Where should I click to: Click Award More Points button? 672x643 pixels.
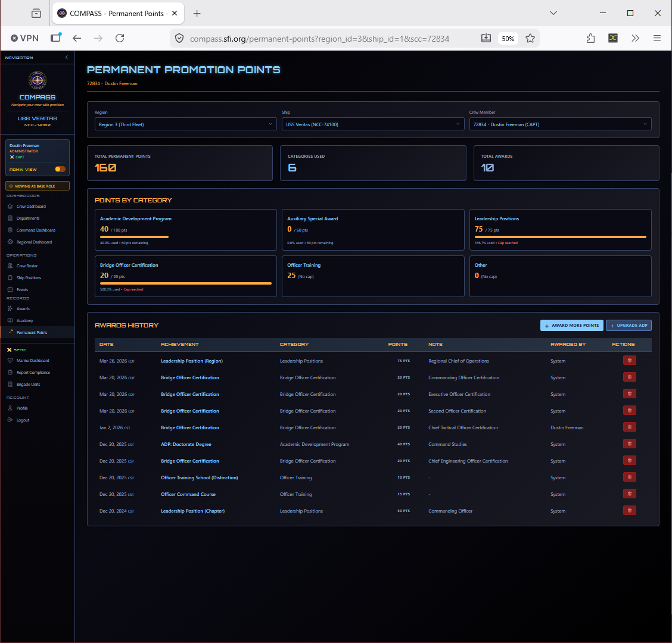[572, 326]
